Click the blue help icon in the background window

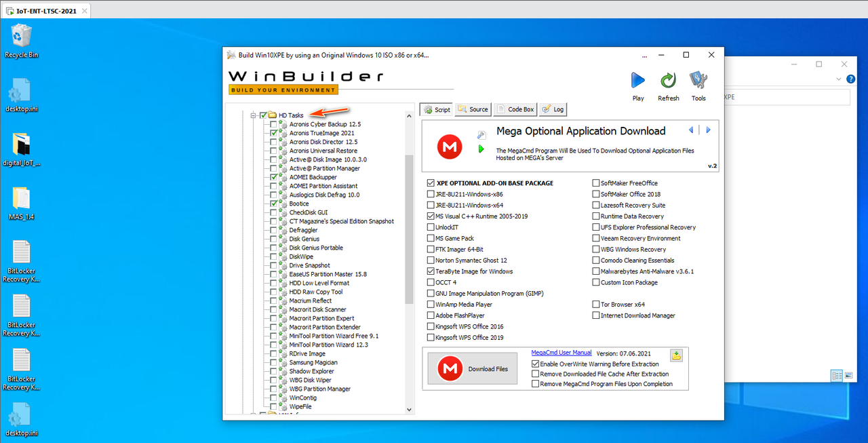(x=851, y=79)
